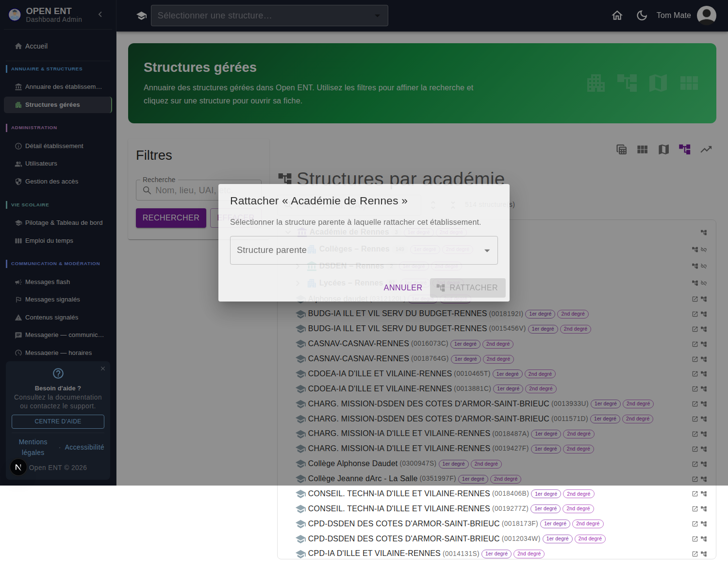
Task: Open the 'Sélectionner une structure' combo box
Action: (x=269, y=16)
